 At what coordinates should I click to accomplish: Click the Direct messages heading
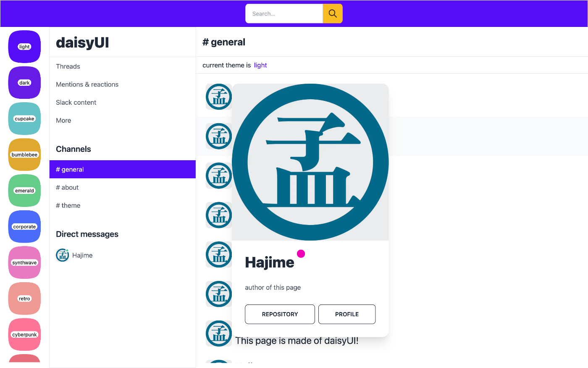87,234
